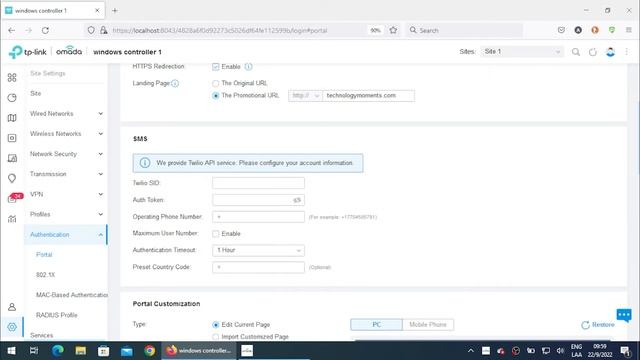
Task: Open the http:// protocol dropdown
Action: tap(305, 96)
